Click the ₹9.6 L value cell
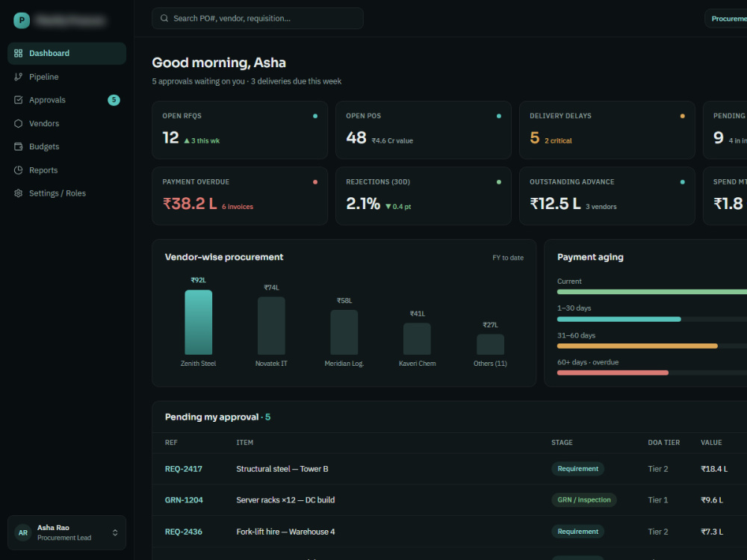 coord(712,500)
